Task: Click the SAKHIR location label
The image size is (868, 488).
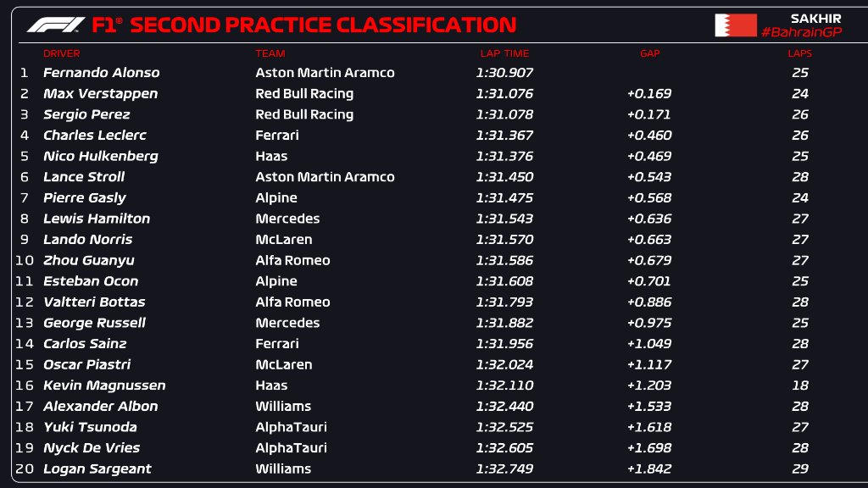Action: pyautogui.click(x=815, y=18)
